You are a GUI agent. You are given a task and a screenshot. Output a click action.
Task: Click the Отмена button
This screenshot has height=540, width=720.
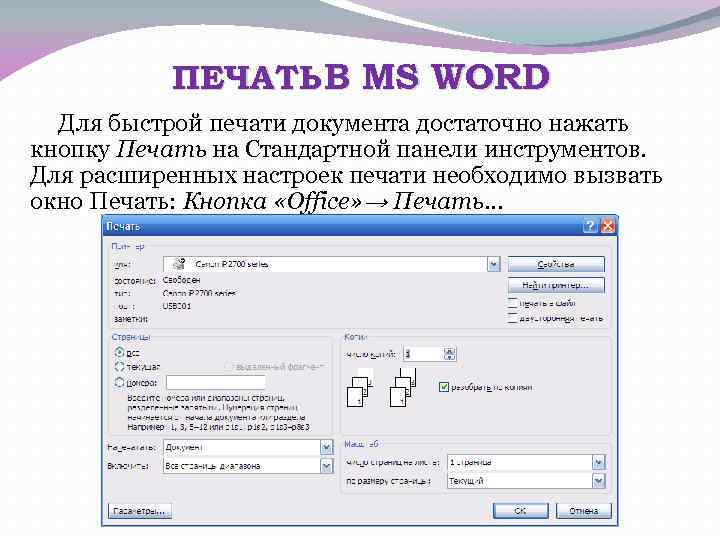pyautogui.click(x=584, y=510)
